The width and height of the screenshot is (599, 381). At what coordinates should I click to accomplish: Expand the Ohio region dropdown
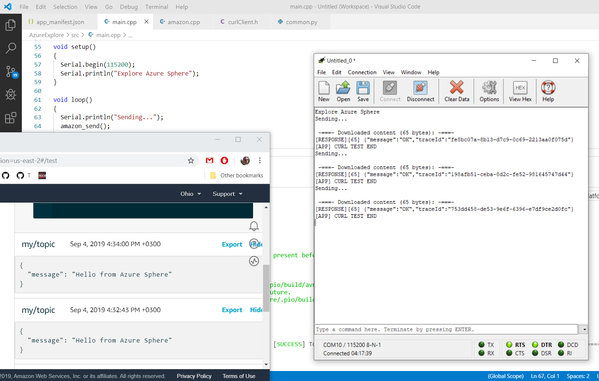[x=191, y=194]
